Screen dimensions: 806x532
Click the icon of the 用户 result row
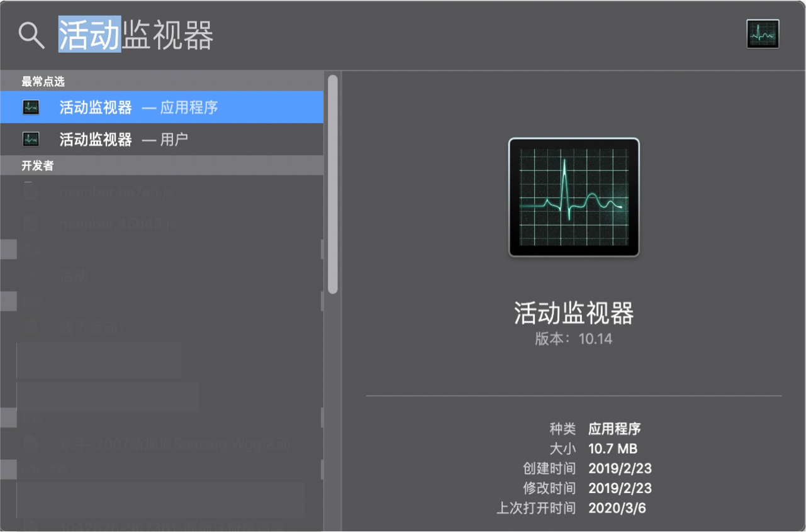(31, 139)
